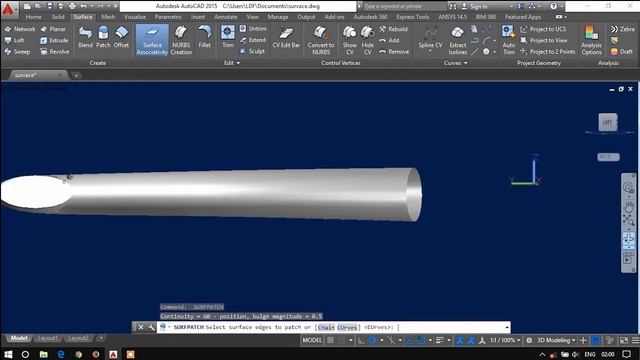Click the Fillet surface tool
Image resolution: width=640 pixels, height=360 pixels.
(x=204, y=37)
